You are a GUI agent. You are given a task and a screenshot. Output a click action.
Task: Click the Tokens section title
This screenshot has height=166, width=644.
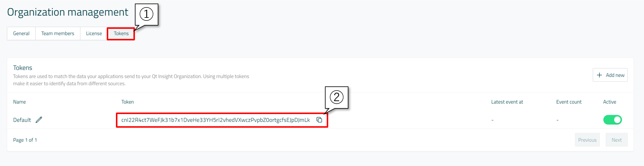tap(23, 68)
